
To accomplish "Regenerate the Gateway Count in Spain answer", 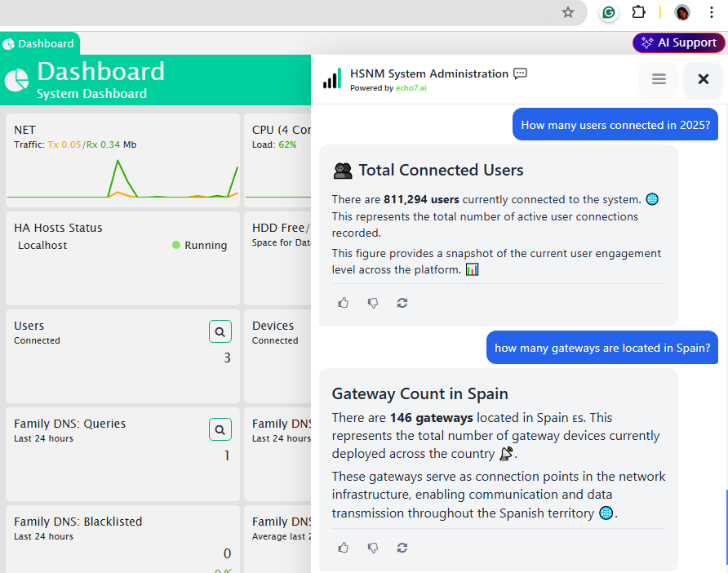I will [x=402, y=548].
